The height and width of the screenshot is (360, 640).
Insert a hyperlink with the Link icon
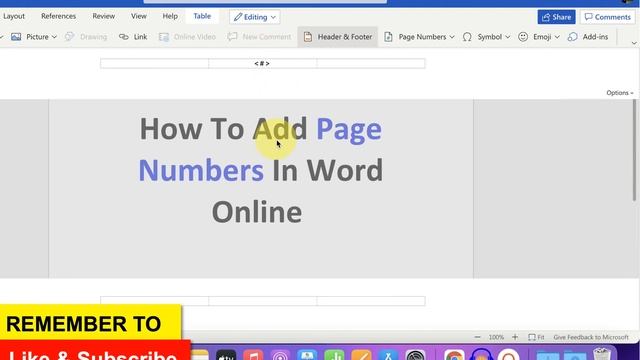pyautogui.click(x=124, y=37)
